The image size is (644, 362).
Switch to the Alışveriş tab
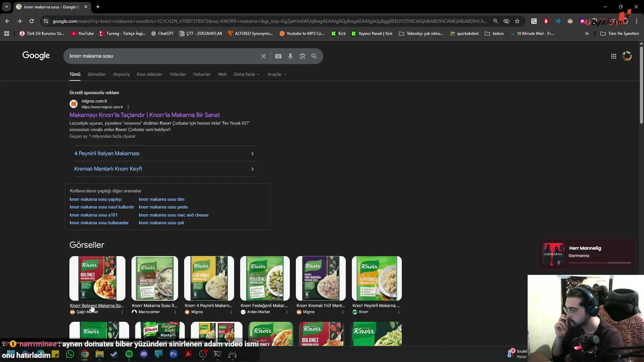[121, 74]
